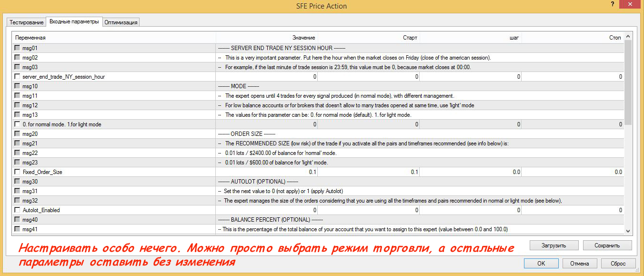Edit Fixed_Order_Size Стоп cell showing 0.0

[x=573, y=172]
